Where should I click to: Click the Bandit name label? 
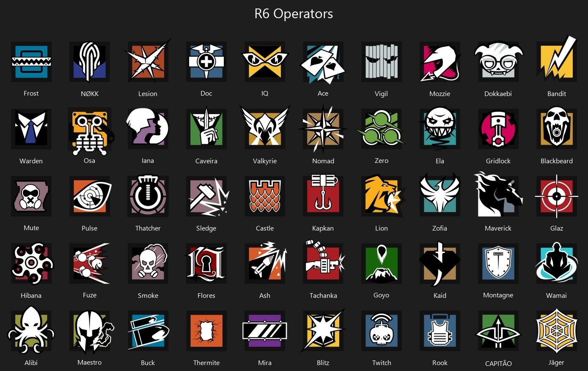[x=557, y=93]
